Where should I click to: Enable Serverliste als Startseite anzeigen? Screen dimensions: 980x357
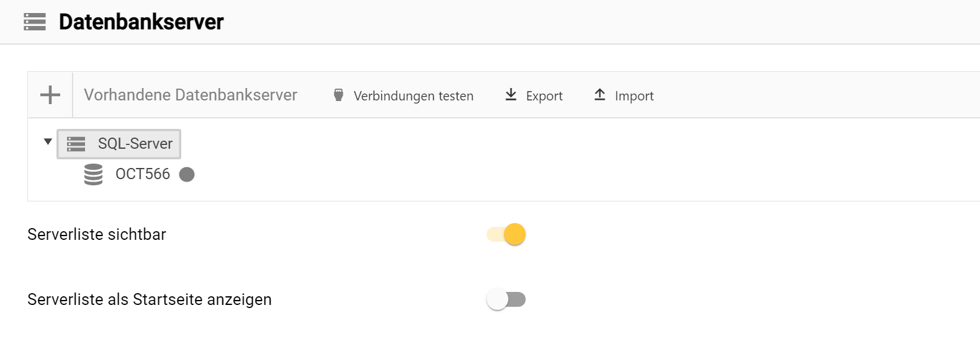(x=507, y=299)
